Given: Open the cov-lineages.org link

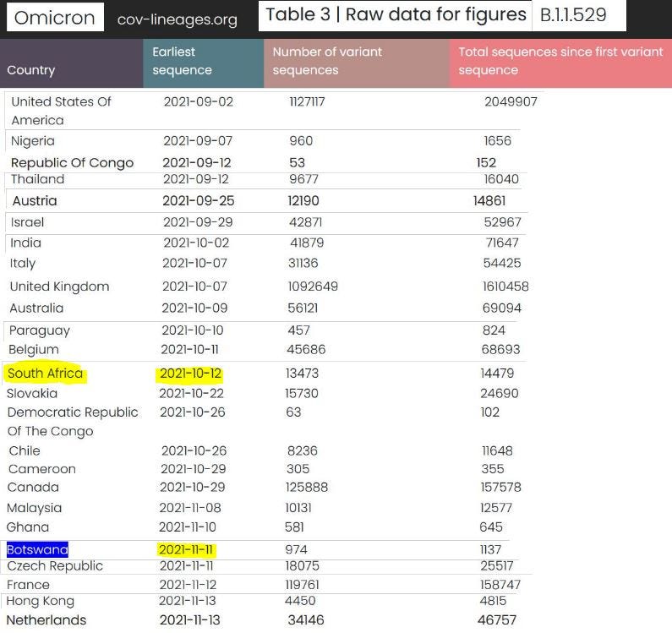Looking at the screenshot, I should 177,19.
